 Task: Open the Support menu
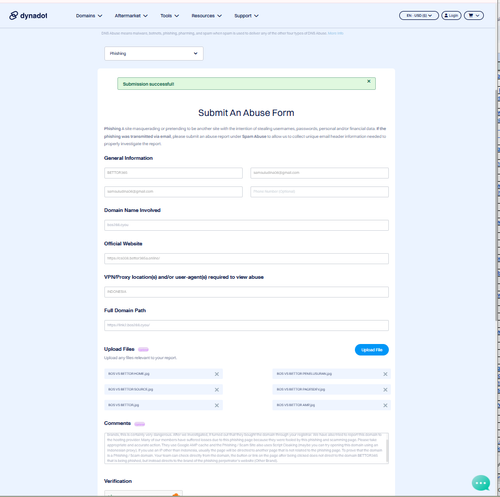(246, 16)
